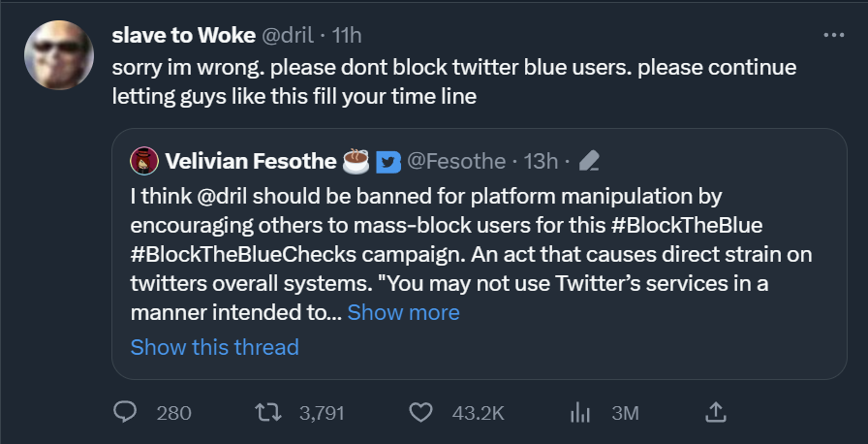Screen dimensions: 868x444
Task: Open the Velivian Fesothe profile name
Action: [x=251, y=161]
